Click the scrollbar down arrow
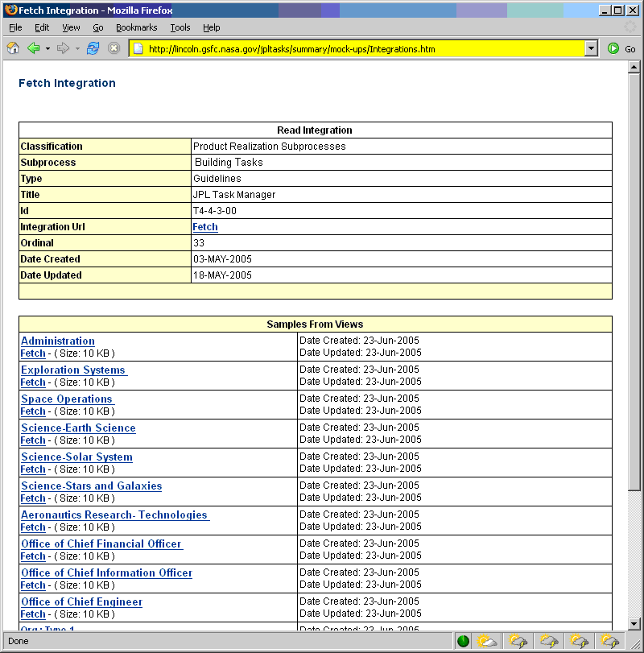644x653 pixels. (634, 623)
